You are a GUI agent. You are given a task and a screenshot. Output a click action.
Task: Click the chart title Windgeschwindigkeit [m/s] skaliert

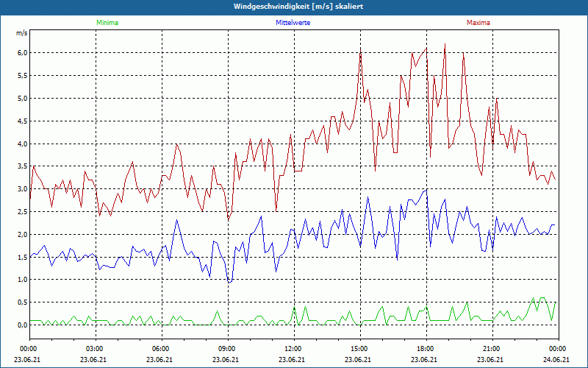(298, 7)
